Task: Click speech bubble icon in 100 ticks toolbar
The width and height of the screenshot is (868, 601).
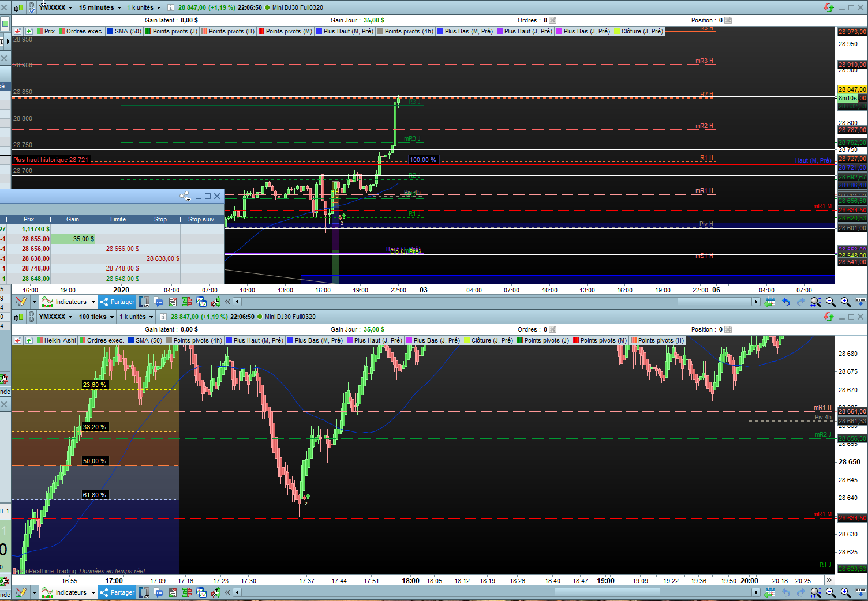Action: tap(159, 592)
